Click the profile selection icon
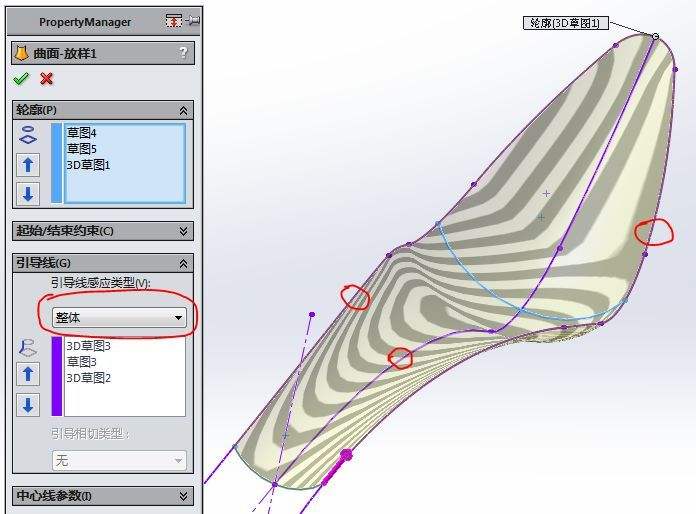696x514 pixels. pos(28,138)
